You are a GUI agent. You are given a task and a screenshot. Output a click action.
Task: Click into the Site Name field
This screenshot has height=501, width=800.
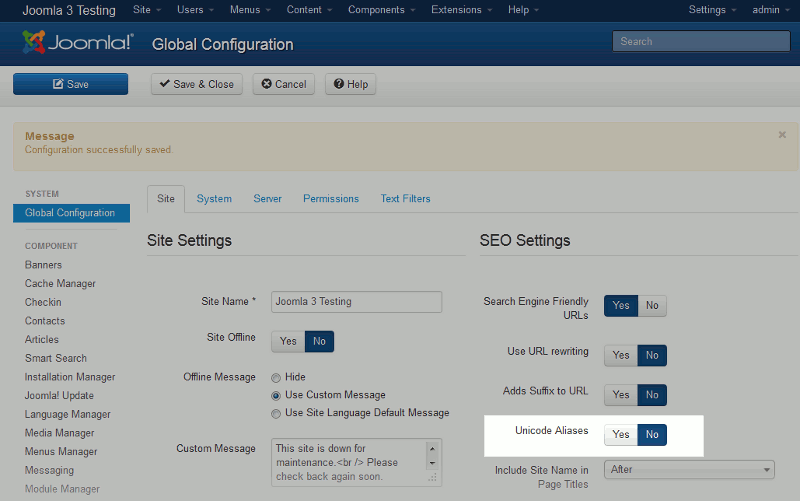click(356, 301)
